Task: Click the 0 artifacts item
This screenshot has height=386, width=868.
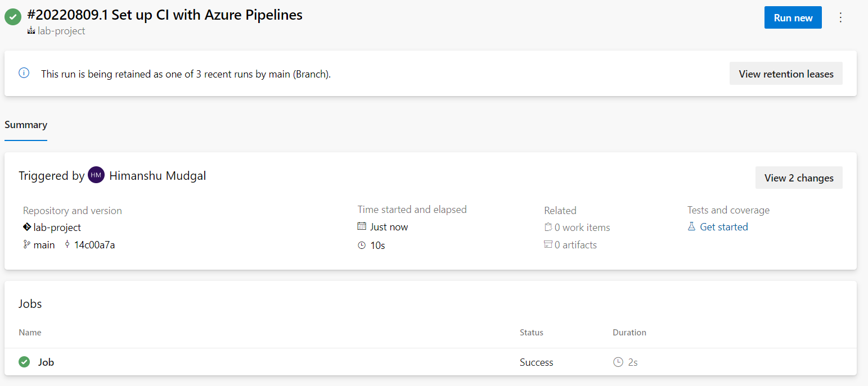Action: pyautogui.click(x=575, y=245)
